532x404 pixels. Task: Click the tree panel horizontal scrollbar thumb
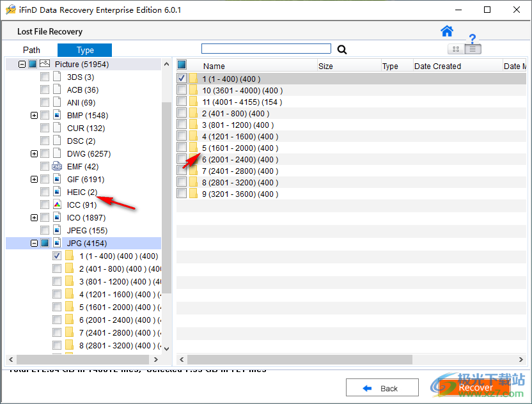pos(82,359)
